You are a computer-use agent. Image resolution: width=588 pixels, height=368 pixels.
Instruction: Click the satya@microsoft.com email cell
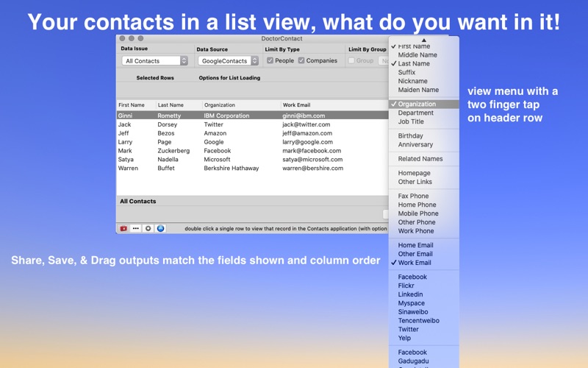point(312,160)
